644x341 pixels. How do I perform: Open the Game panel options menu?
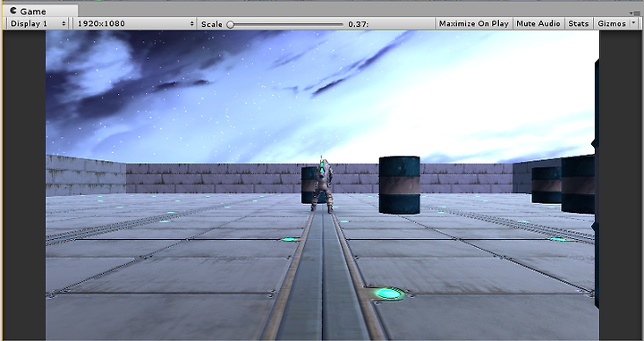pyautogui.click(x=634, y=13)
